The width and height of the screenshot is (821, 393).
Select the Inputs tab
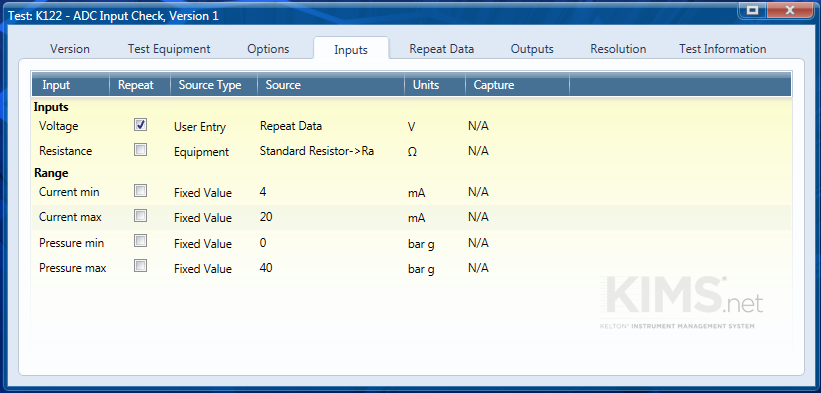[x=351, y=50]
